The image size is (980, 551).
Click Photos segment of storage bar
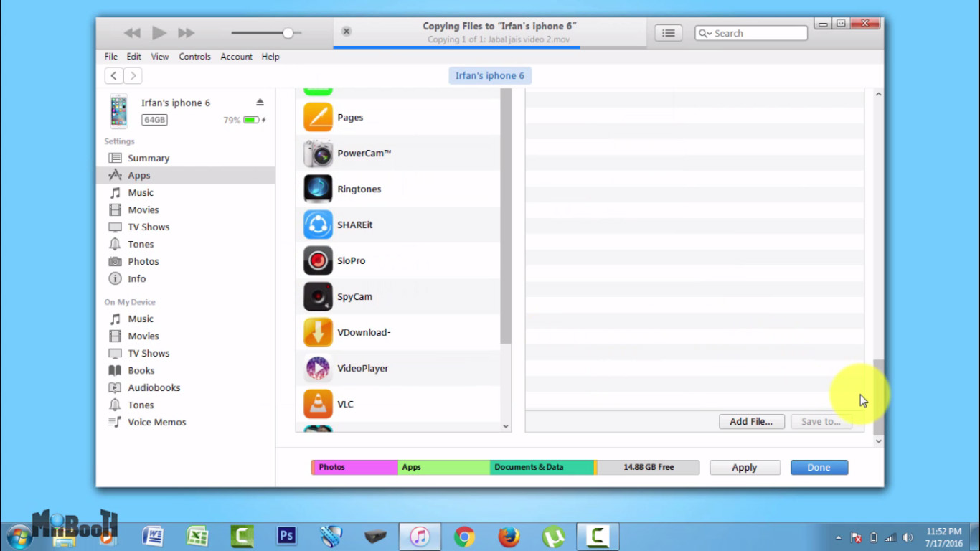point(356,467)
